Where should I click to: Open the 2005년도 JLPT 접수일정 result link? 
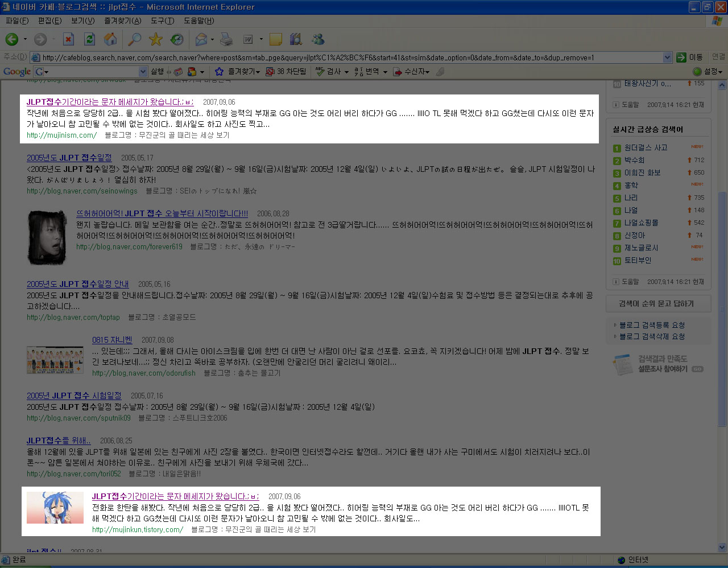point(69,158)
